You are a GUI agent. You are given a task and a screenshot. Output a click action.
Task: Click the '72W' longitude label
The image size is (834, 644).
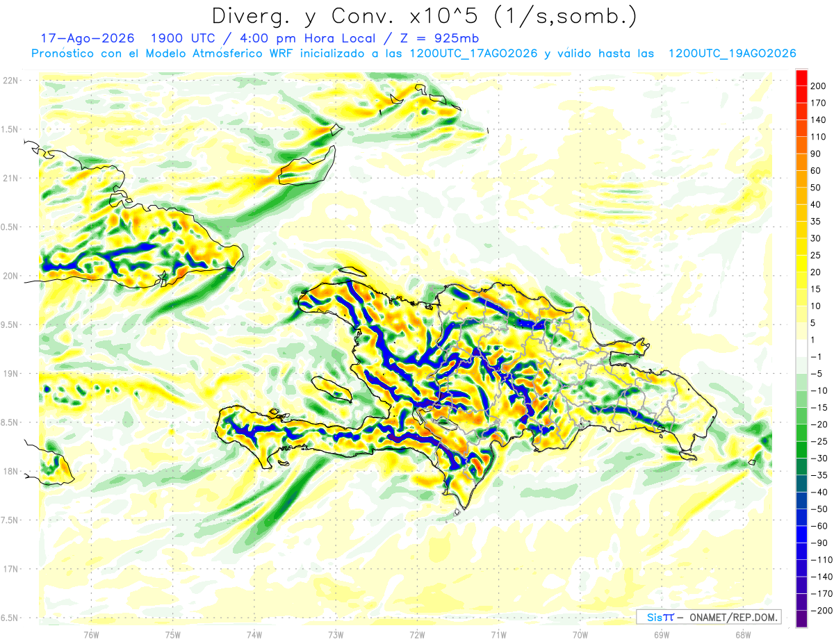coord(417,635)
